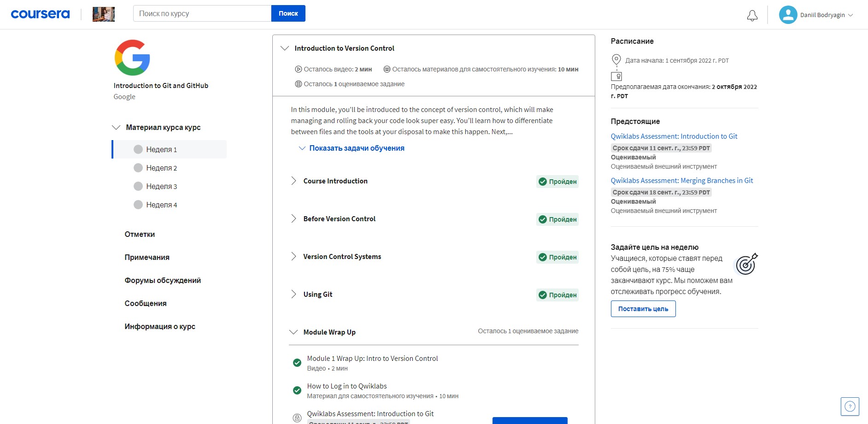Open Примечания page
Screen dimensions: 868x424
147,258
